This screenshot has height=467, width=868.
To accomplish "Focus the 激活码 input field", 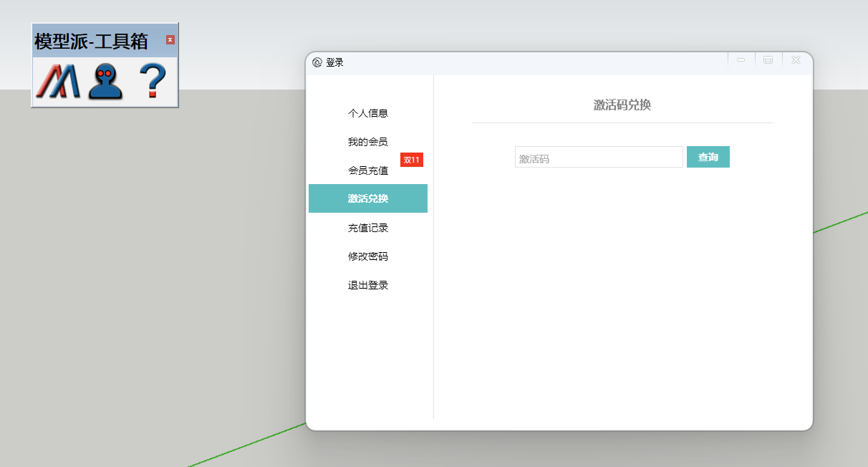I will pyautogui.click(x=598, y=158).
